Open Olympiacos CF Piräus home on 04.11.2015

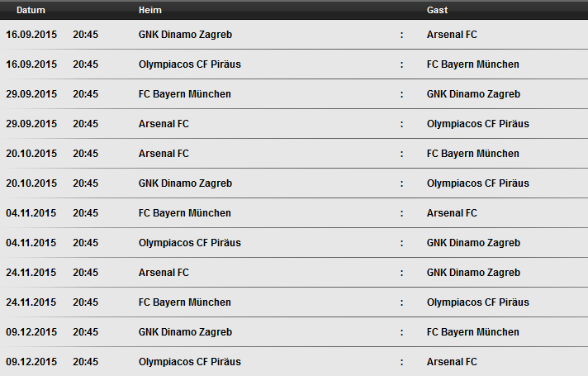190,243
